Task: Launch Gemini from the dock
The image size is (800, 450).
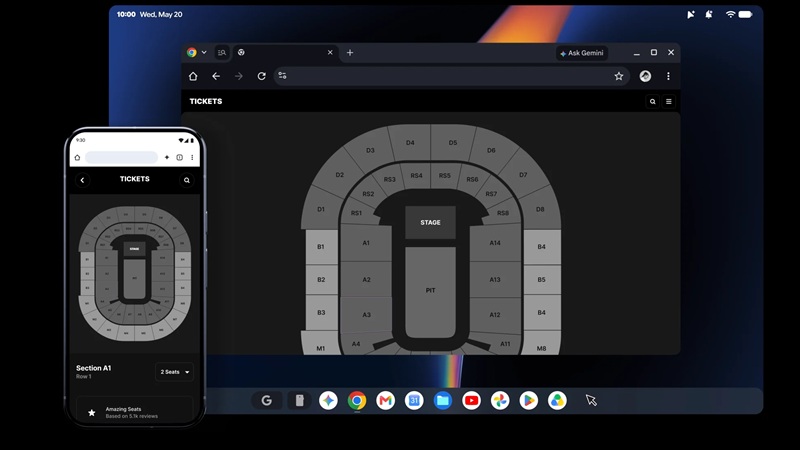Action: (328, 401)
